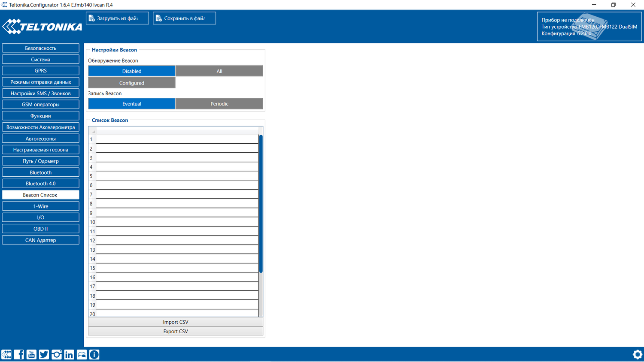Image resolution: width=644 pixels, height=362 pixels.
Task: Open the Twitter icon link
Action: coord(44,354)
